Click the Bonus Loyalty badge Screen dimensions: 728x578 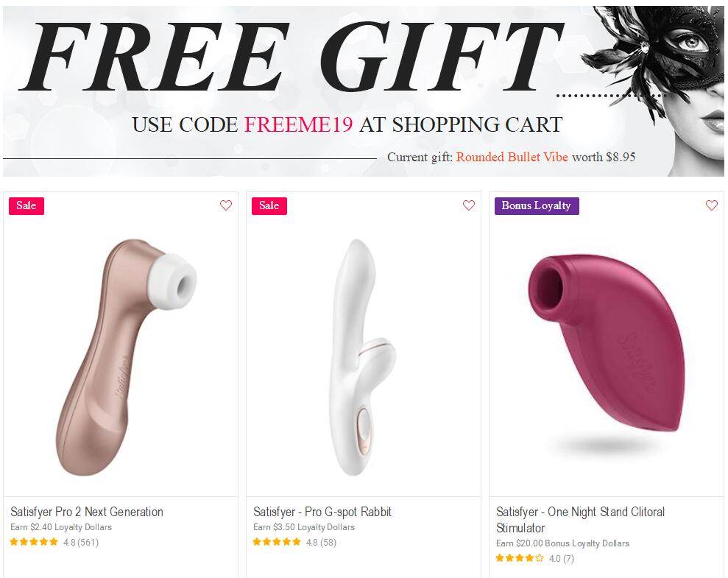click(x=537, y=205)
